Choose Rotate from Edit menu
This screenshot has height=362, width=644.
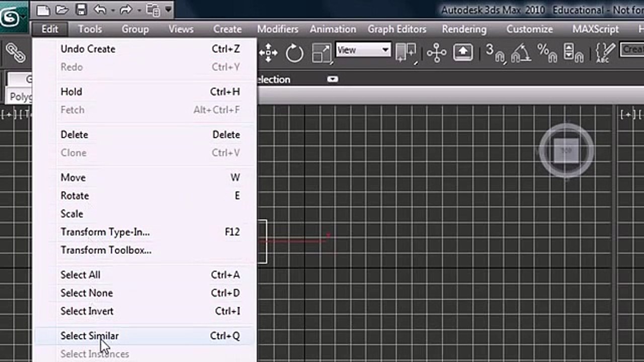(145, 196)
